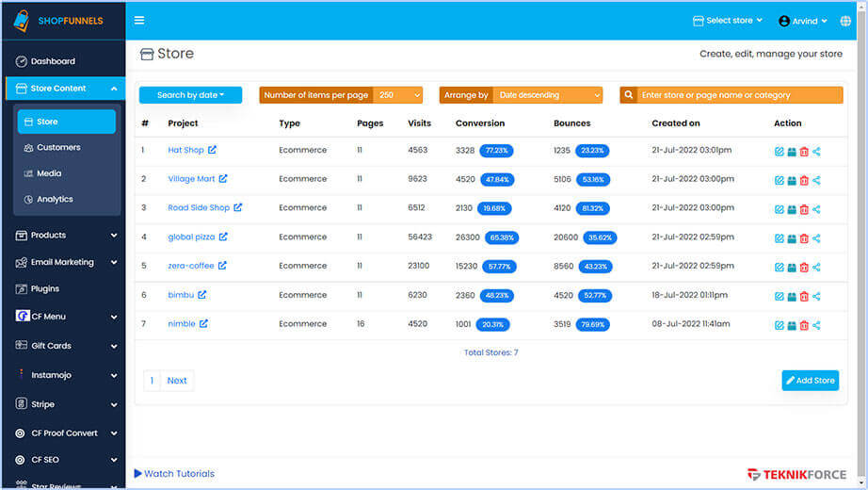Open items per page dropdown showing 250
This screenshot has width=868, height=490.
pyautogui.click(x=397, y=95)
